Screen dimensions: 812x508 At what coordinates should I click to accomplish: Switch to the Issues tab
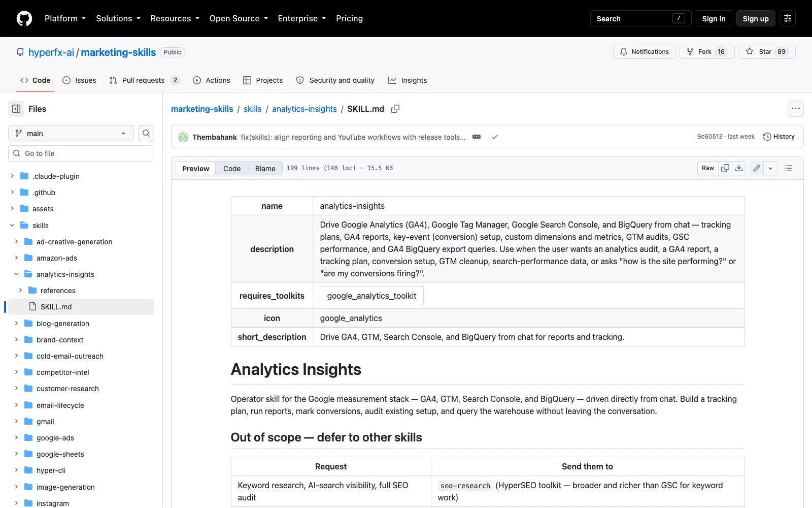click(x=79, y=80)
